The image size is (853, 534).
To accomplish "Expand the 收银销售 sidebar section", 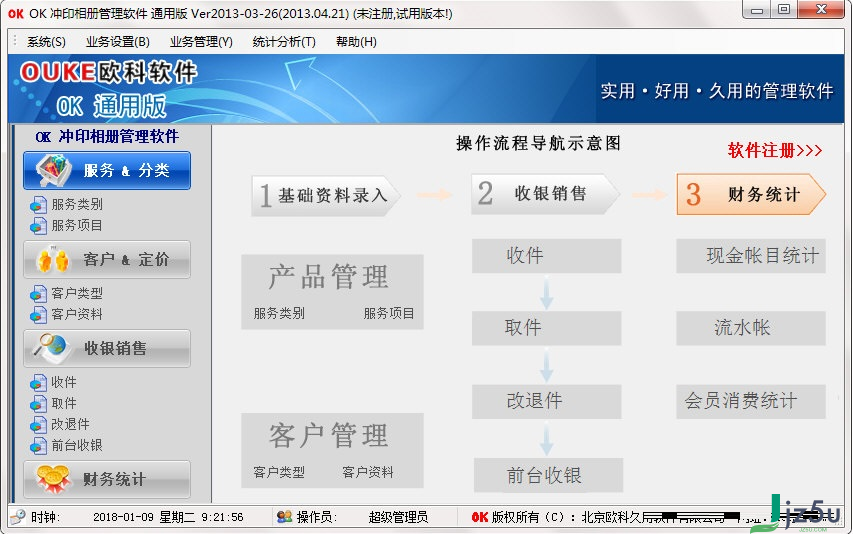I will [x=107, y=348].
